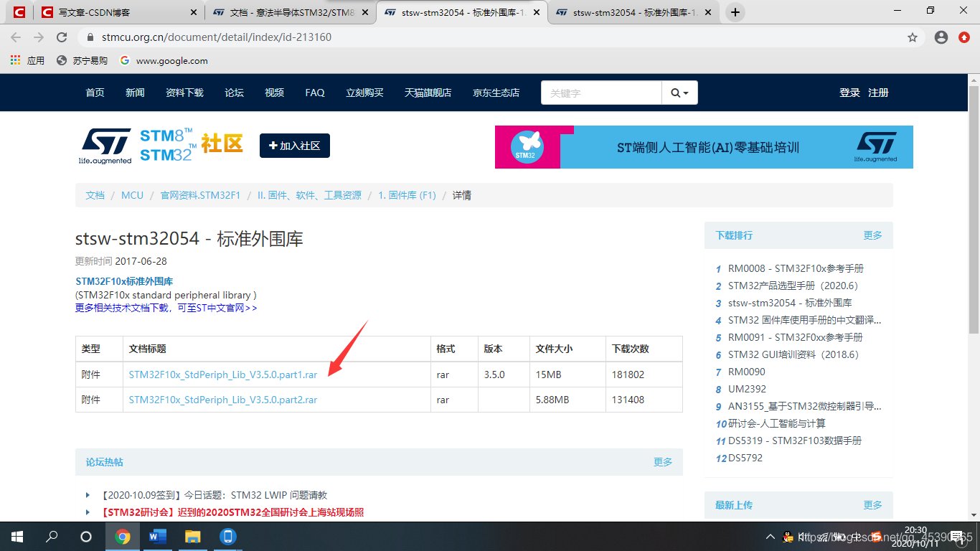Open Word from the taskbar
Viewport: 980px width, 551px height.
pyautogui.click(x=158, y=537)
